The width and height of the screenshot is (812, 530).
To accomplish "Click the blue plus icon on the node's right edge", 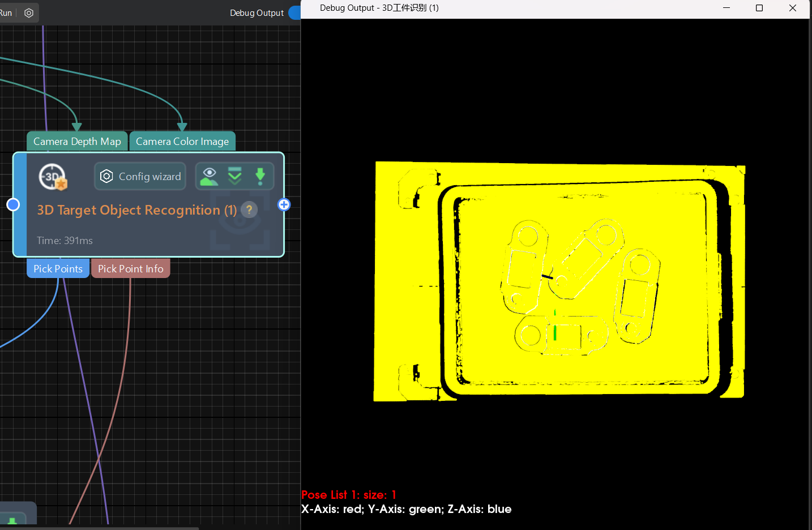I will coord(284,204).
